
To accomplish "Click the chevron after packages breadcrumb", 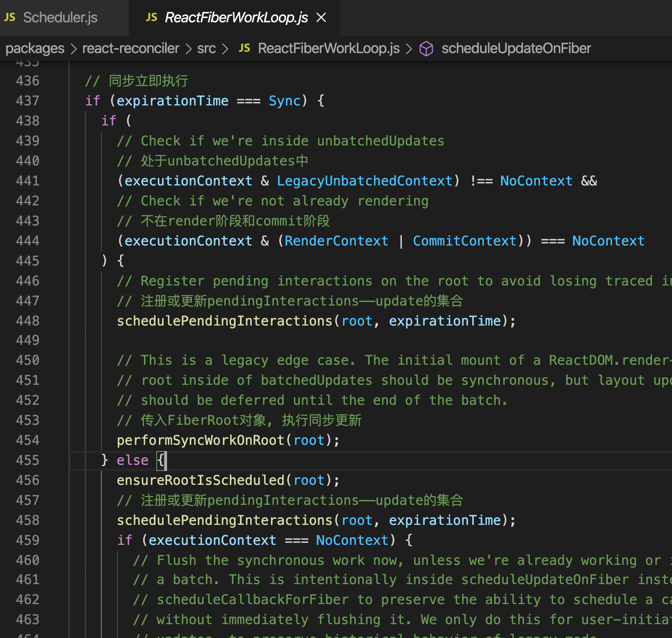I will (74, 49).
